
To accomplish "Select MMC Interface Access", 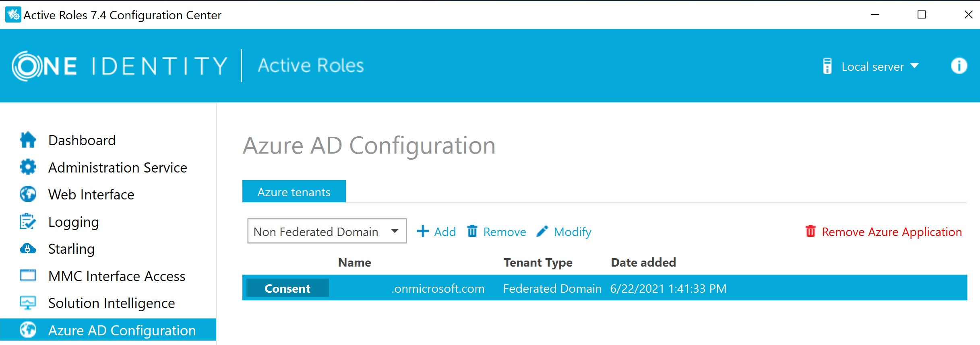I will point(117,276).
